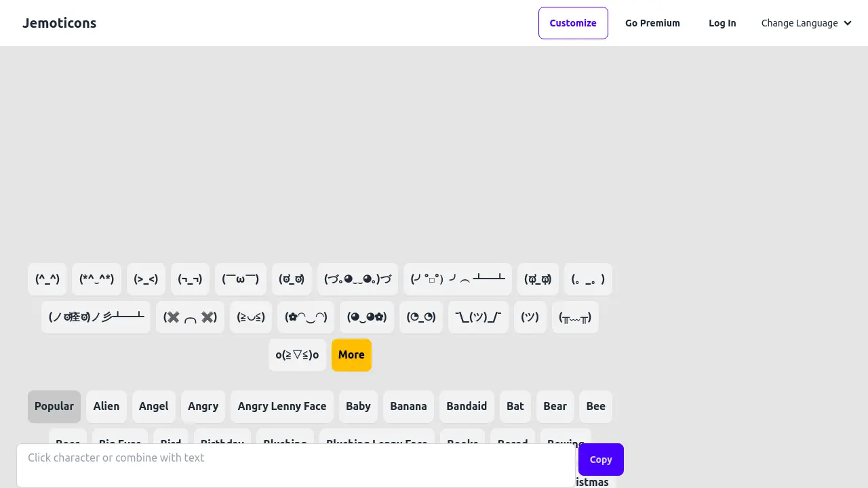The image size is (868, 488).
Task: Choose the (¬_¬) emoticon
Action: pyautogui.click(x=190, y=279)
